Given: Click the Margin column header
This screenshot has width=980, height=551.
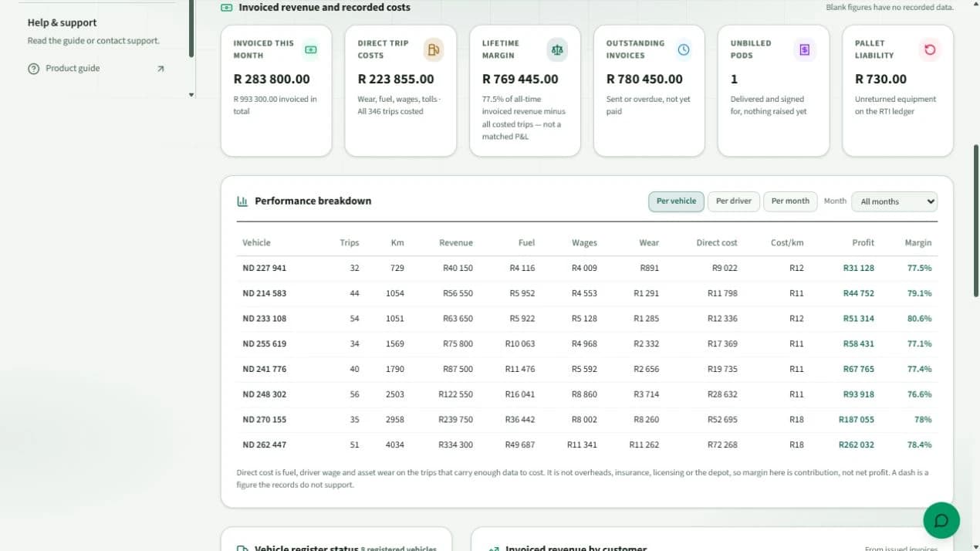Looking at the screenshot, I should point(918,242).
